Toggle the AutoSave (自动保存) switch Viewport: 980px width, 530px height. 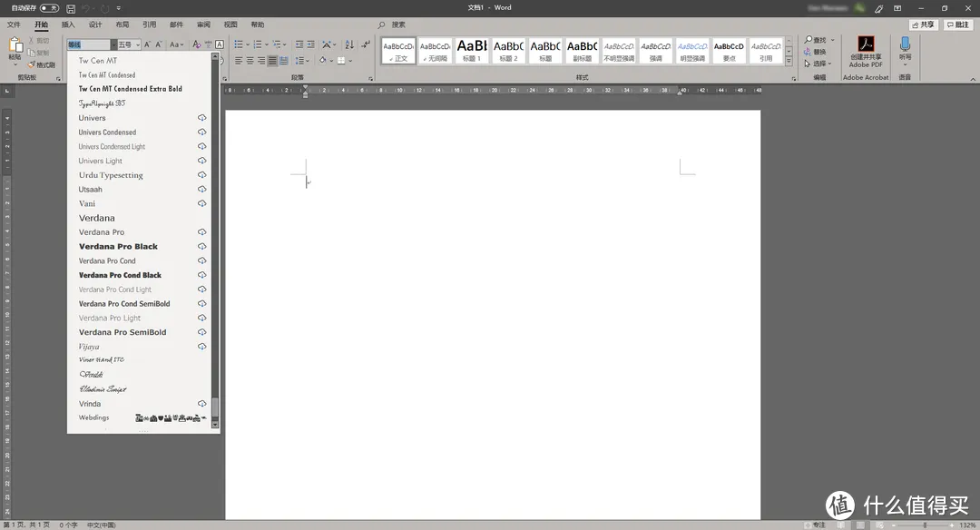[49, 7]
